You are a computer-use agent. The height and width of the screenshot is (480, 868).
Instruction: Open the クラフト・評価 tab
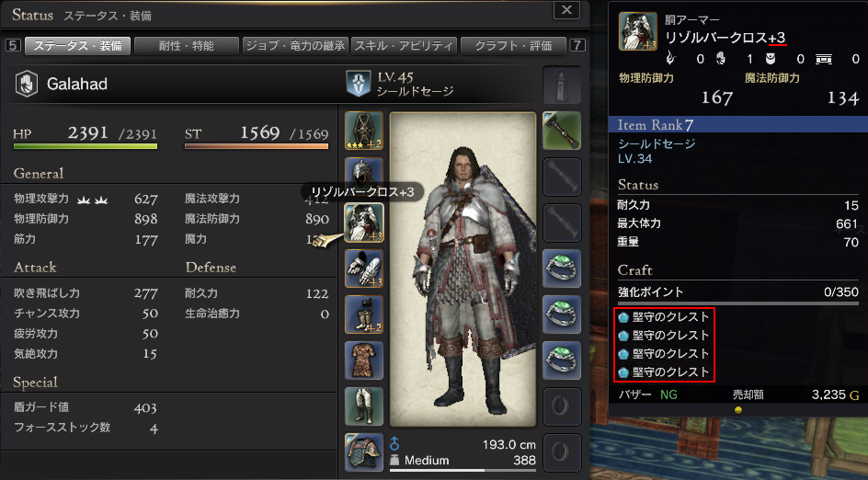513,46
